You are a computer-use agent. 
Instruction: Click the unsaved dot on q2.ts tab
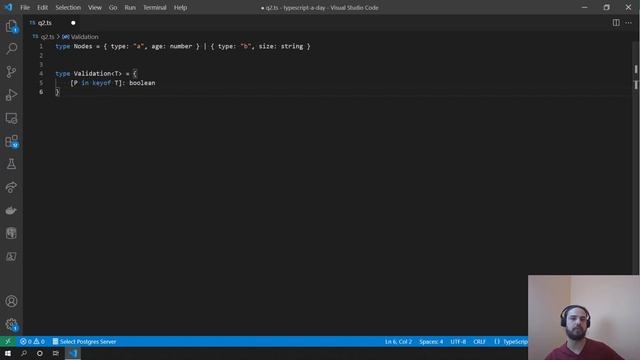pyautogui.click(x=73, y=23)
